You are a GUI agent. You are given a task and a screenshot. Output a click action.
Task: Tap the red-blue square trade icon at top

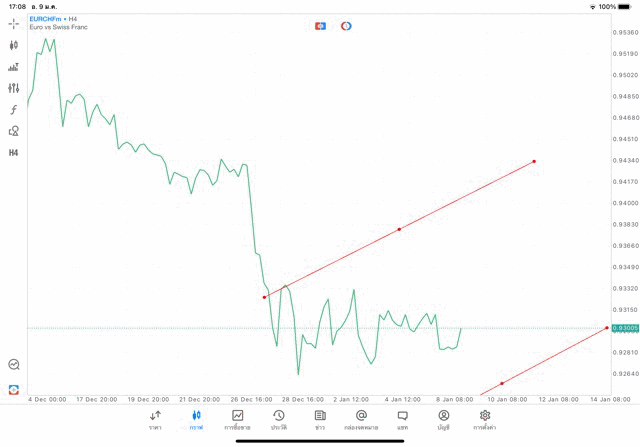tap(320, 26)
